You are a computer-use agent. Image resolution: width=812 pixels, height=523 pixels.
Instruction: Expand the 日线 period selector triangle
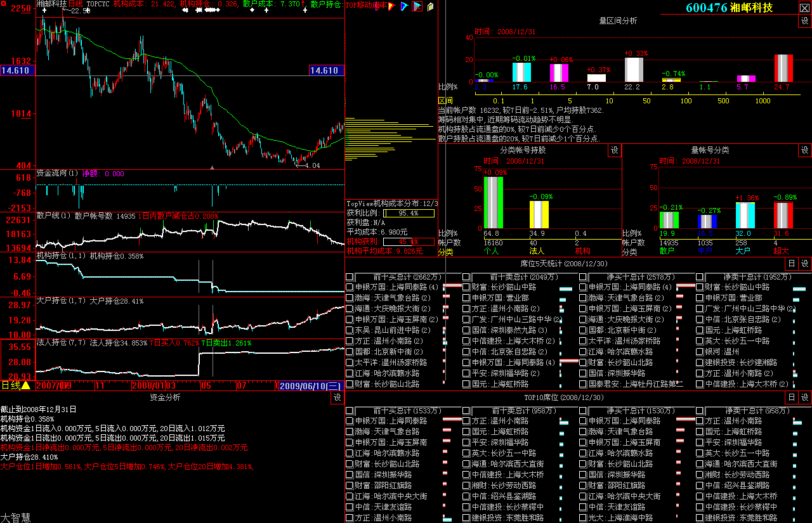[26, 385]
